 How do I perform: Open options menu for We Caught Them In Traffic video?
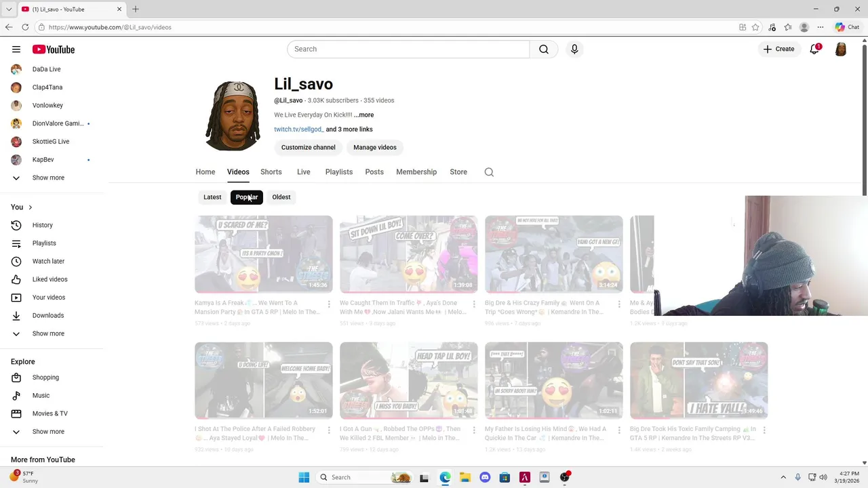tap(474, 304)
